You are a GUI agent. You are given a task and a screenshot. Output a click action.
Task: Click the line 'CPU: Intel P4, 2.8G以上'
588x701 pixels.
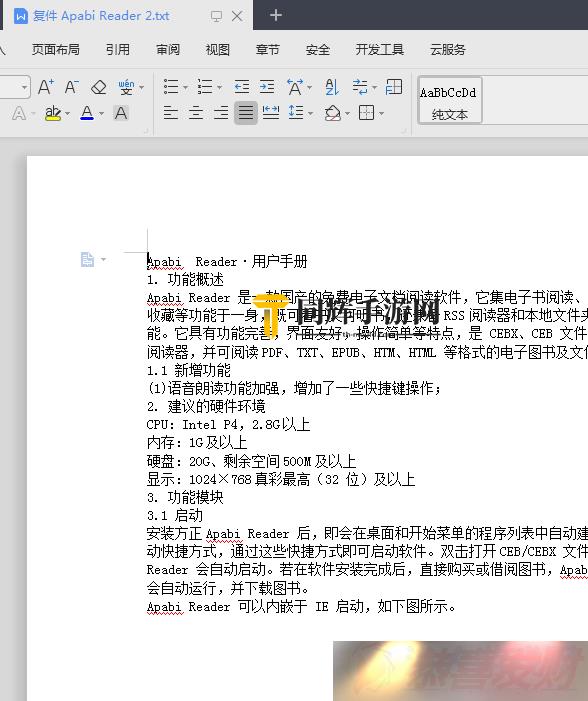click(228, 424)
